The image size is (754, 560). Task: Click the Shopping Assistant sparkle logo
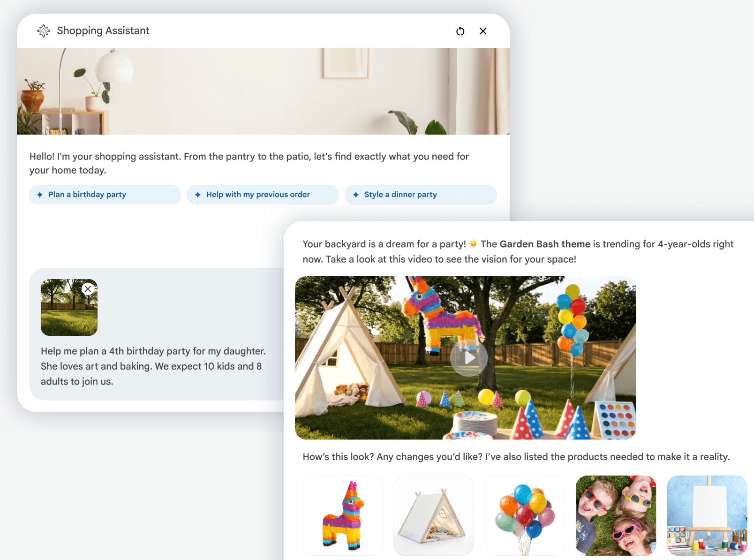44,31
